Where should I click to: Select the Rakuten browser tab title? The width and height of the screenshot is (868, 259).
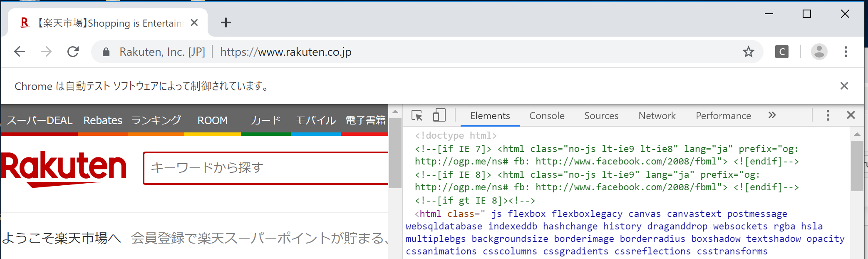click(110, 23)
